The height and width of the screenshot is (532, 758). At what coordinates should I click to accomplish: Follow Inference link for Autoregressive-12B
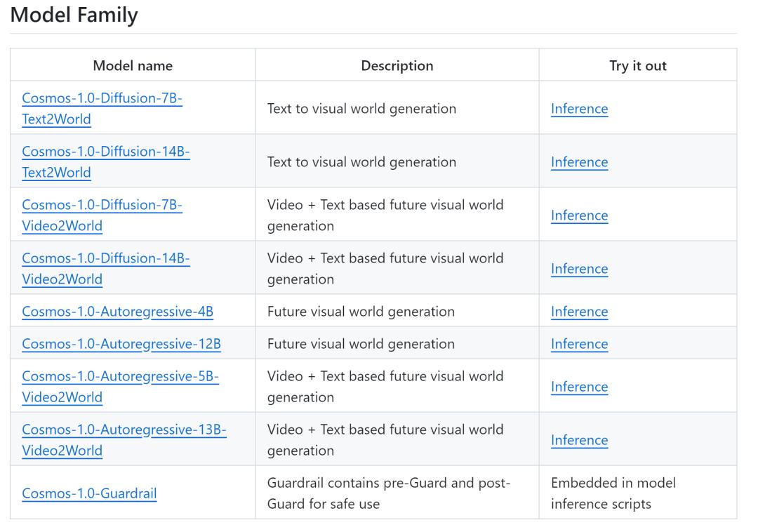pyautogui.click(x=579, y=344)
